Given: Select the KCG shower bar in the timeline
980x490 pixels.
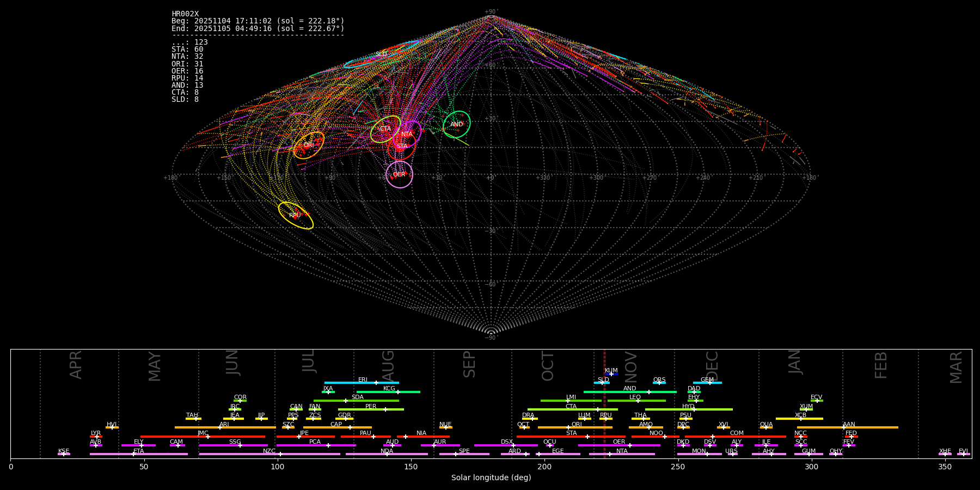Looking at the screenshot, I should point(388,391).
